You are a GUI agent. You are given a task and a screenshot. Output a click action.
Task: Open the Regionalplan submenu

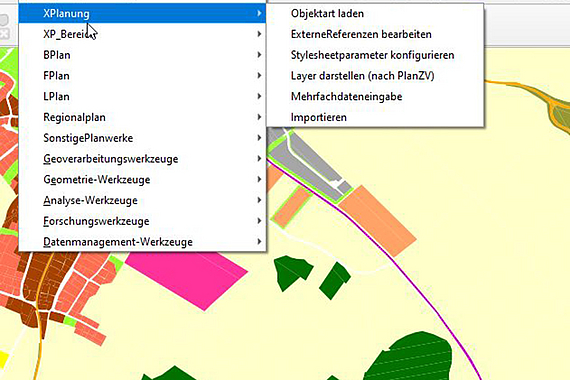pyautogui.click(x=142, y=117)
